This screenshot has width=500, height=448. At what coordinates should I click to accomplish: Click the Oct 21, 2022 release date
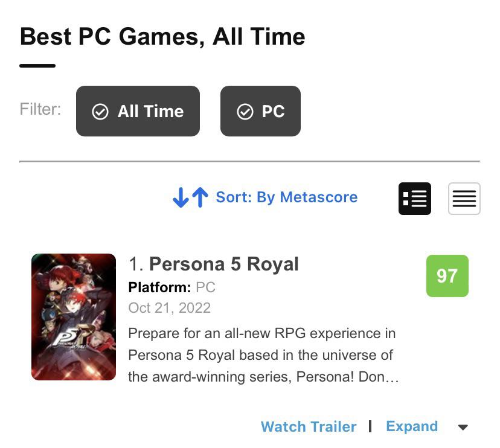coord(169,308)
